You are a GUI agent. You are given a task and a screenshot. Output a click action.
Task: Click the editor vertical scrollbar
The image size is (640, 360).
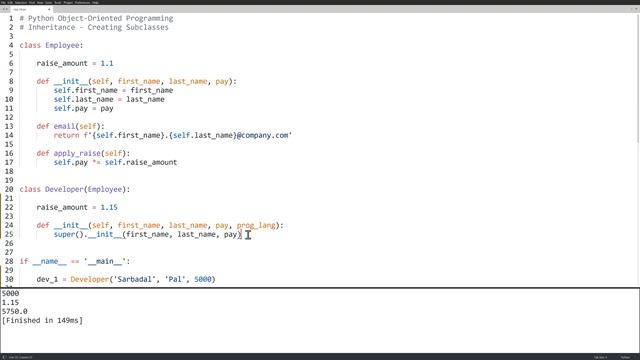coord(638,78)
